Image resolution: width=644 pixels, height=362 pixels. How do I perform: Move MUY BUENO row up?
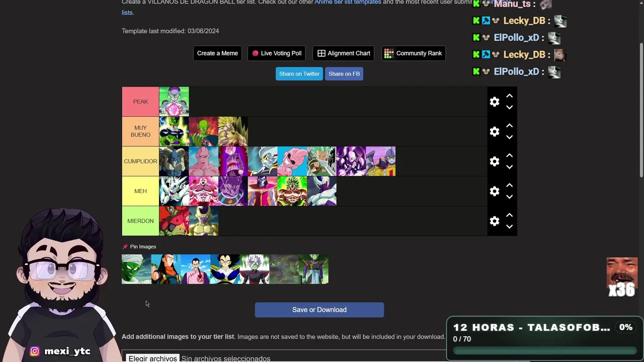[x=509, y=125]
